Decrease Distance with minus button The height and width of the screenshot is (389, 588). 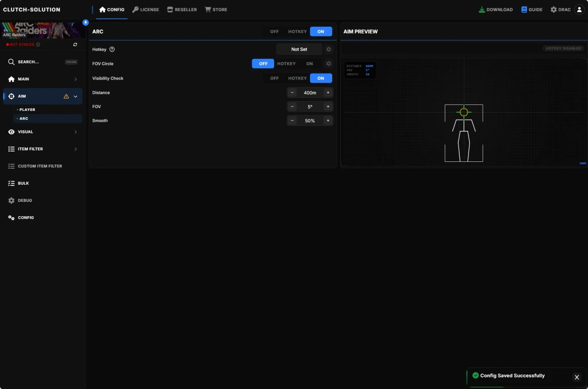(293, 93)
